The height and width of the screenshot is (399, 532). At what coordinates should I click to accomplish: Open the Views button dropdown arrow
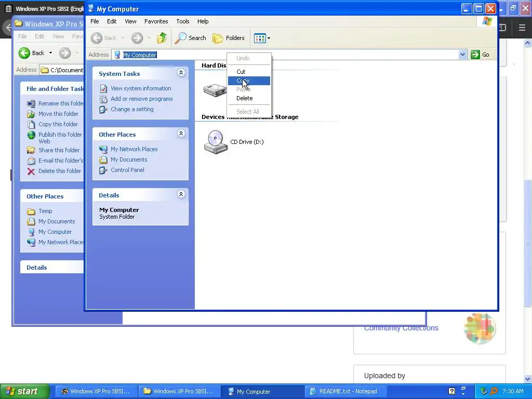coord(269,38)
